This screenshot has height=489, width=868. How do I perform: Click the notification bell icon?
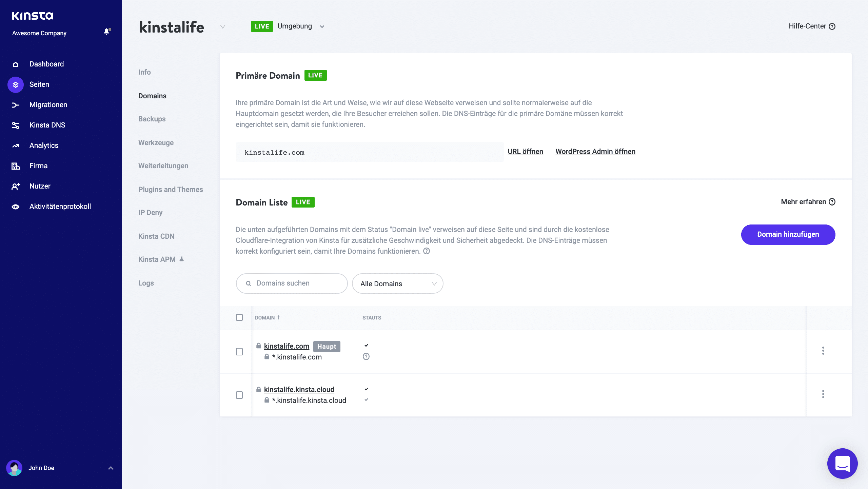106,32
